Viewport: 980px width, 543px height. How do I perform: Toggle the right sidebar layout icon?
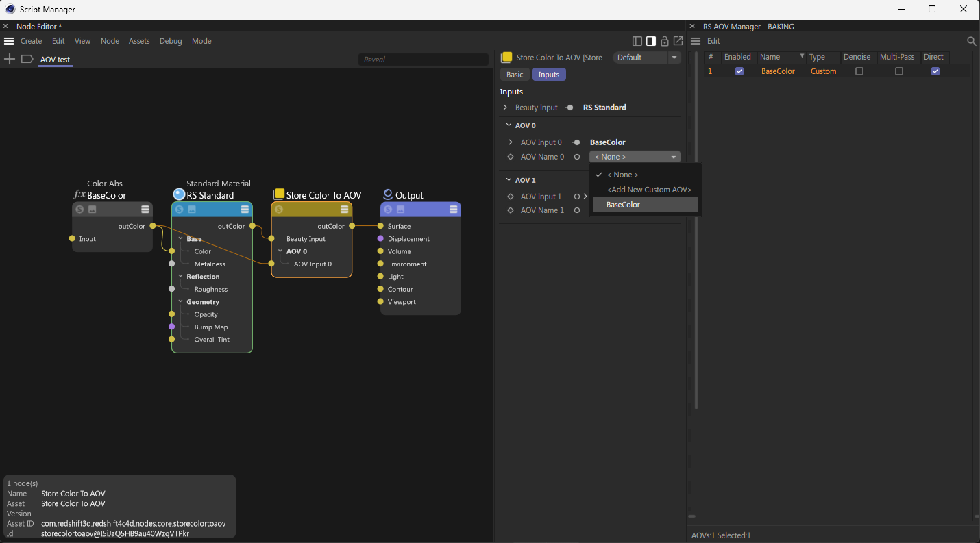pos(651,41)
